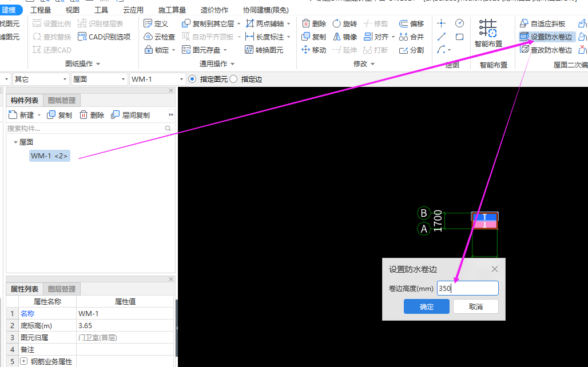
Task: Open the 工具 ribbon tab
Action: [x=101, y=10]
